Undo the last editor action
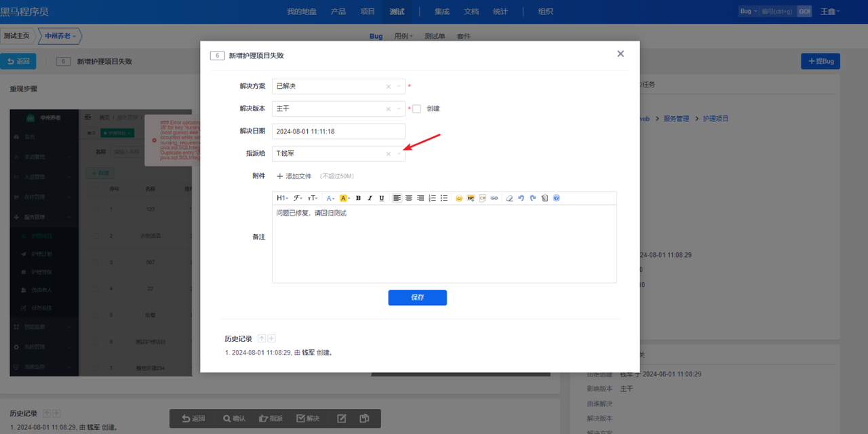 (521, 198)
